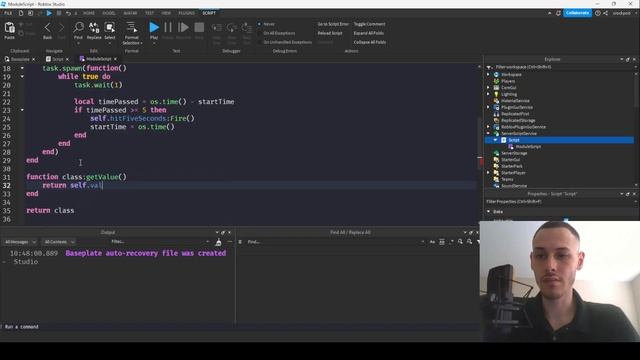
Task: Expand the Lighting tree node
Action: (488, 94)
